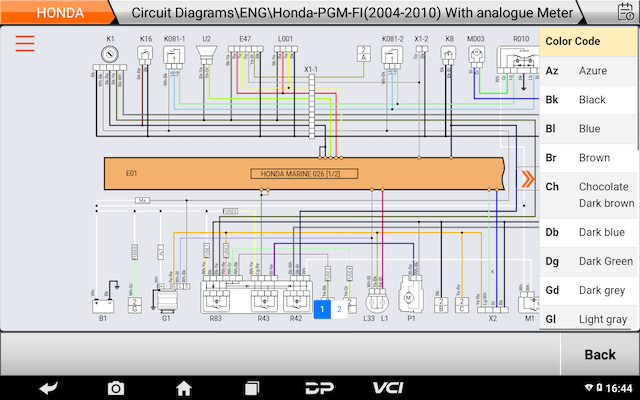Select the X2 connector
This screenshot has width=640, height=400.
tap(493, 310)
